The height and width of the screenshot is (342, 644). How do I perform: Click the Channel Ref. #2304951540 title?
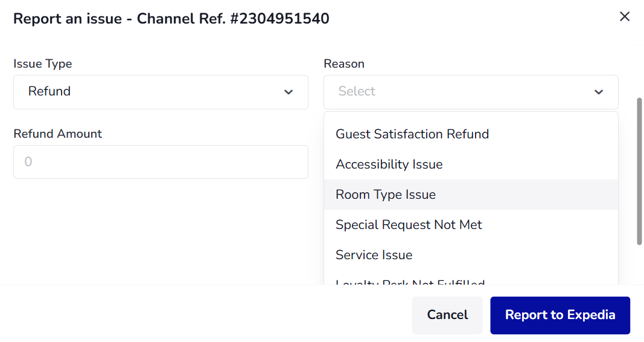(x=233, y=19)
